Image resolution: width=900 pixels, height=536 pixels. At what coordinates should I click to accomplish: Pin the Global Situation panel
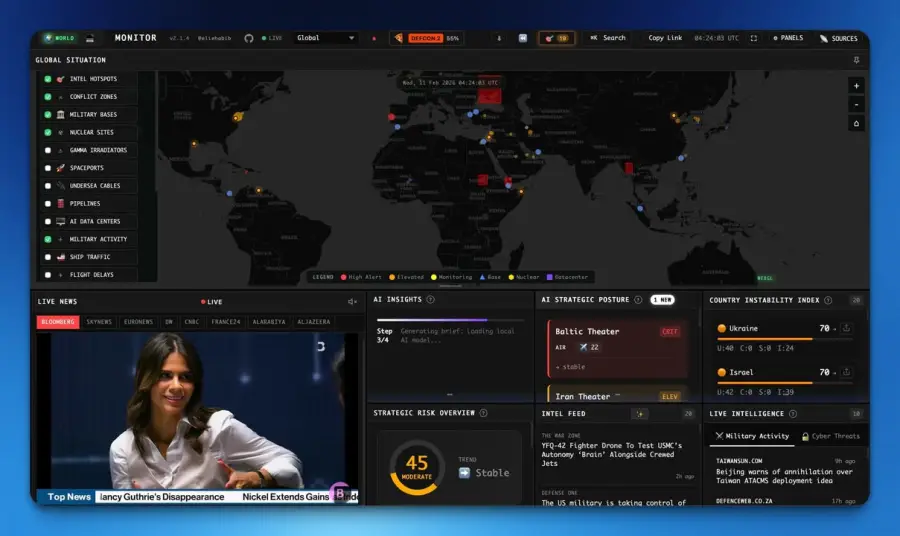pos(856,60)
